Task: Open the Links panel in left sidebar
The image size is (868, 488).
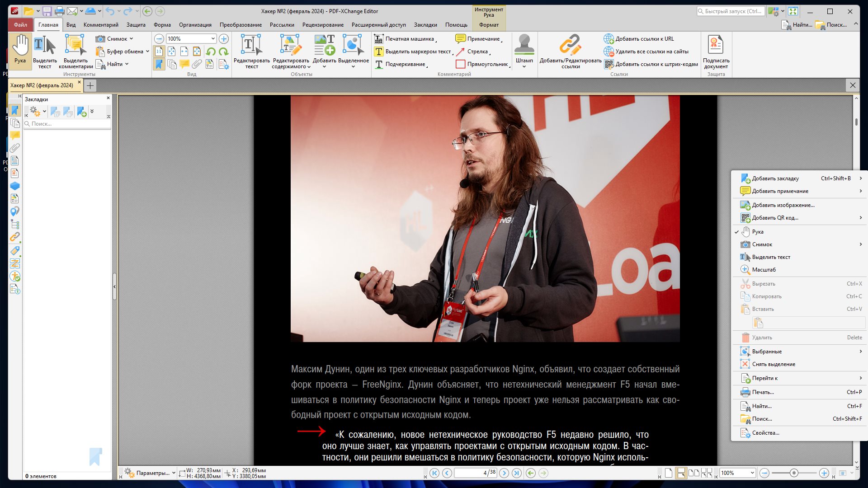Action: pyautogui.click(x=15, y=237)
